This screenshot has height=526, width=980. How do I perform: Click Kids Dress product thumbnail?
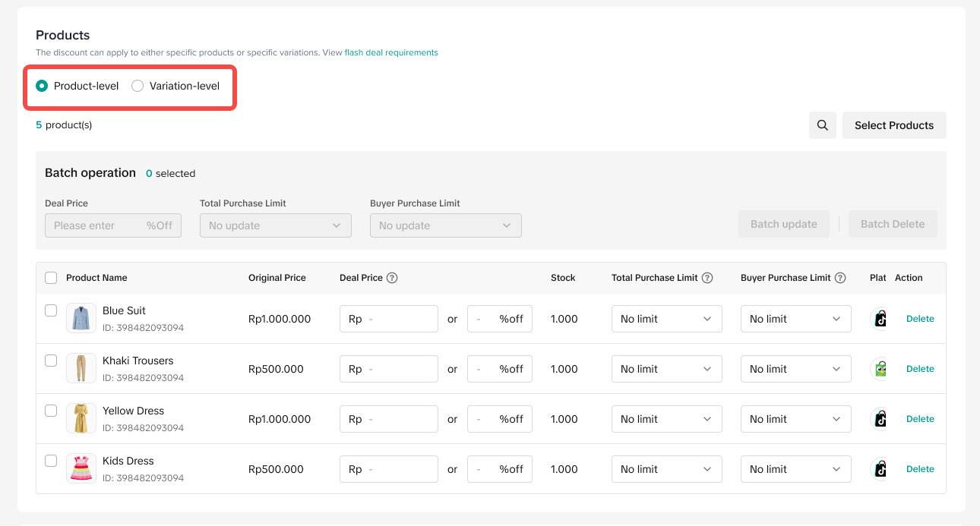81,469
